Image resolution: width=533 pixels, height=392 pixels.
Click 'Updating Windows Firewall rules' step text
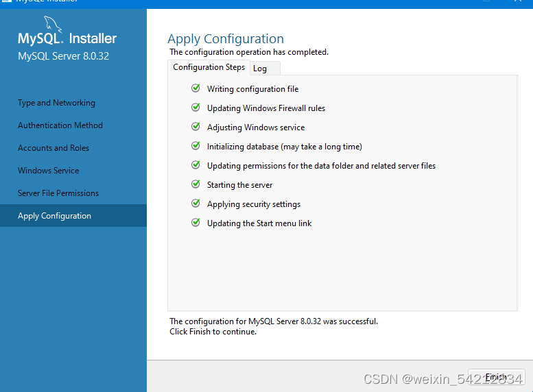click(x=266, y=108)
